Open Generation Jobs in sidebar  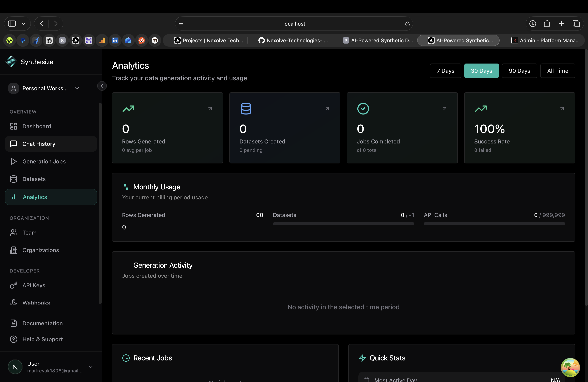tap(44, 161)
